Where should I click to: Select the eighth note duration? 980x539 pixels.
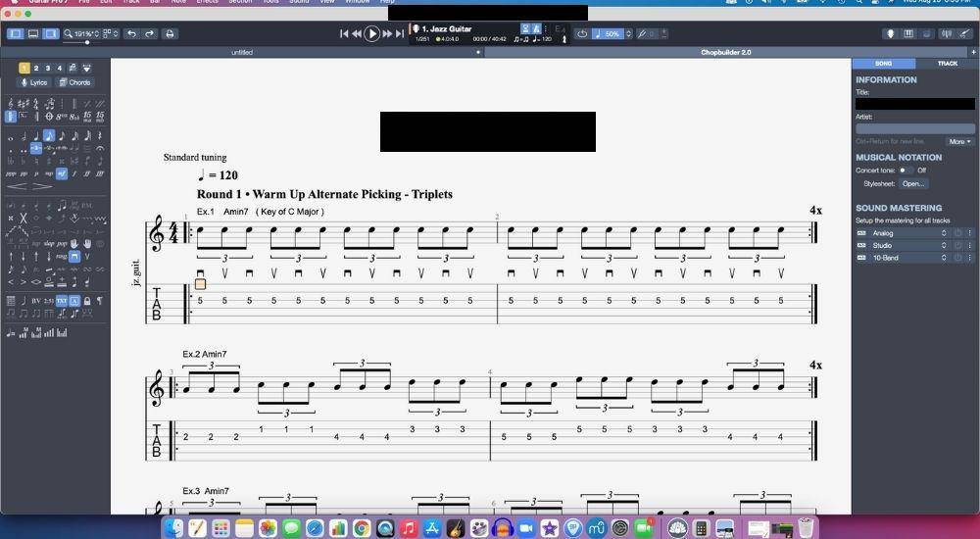click(x=49, y=135)
